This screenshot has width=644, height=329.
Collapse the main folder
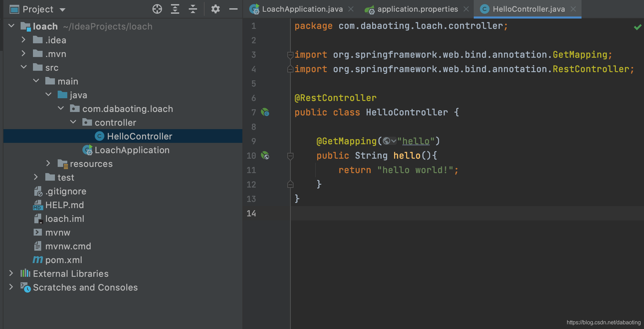tap(36, 81)
